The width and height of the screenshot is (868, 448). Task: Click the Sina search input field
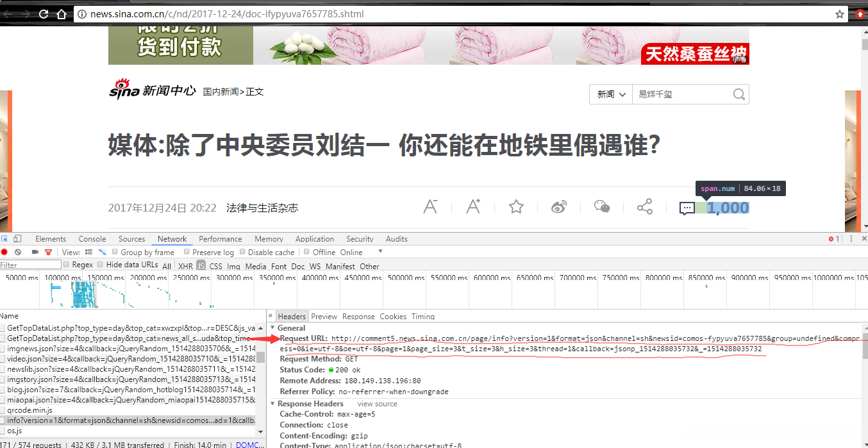coord(681,94)
